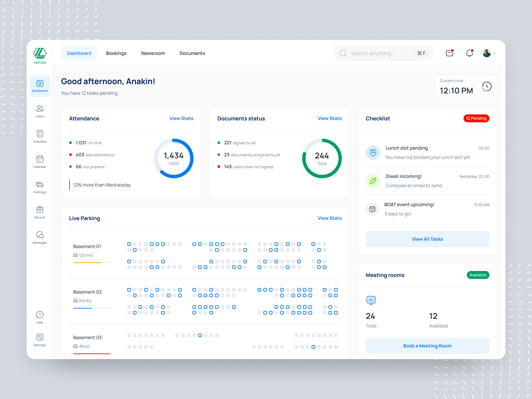Open the Recruit panel from the sidebar
Screen dimensions: 532x399
pyautogui.click(x=40, y=212)
